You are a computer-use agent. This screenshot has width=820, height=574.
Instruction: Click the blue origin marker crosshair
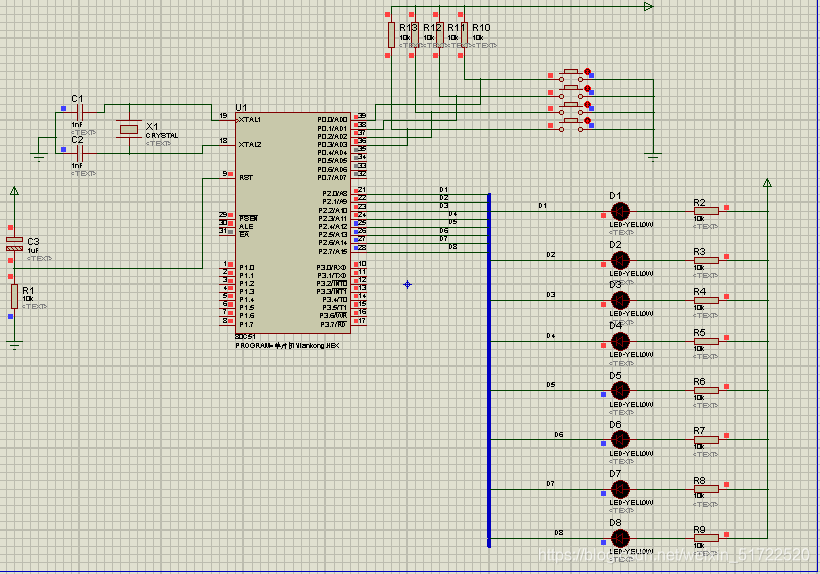click(x=407, y=284)
